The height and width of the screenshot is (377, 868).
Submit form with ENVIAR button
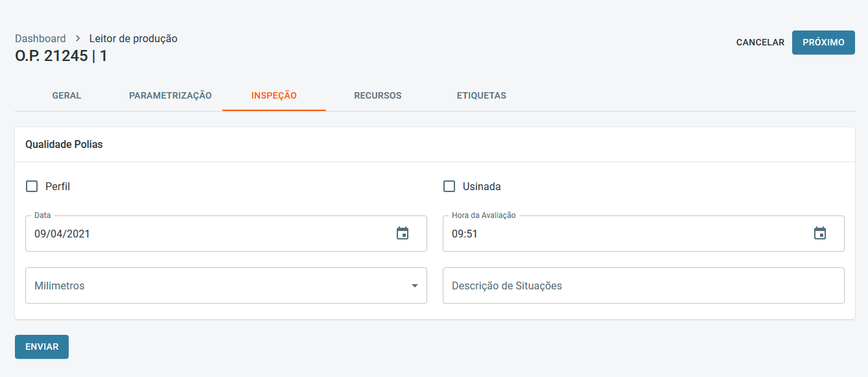(41, 347)
